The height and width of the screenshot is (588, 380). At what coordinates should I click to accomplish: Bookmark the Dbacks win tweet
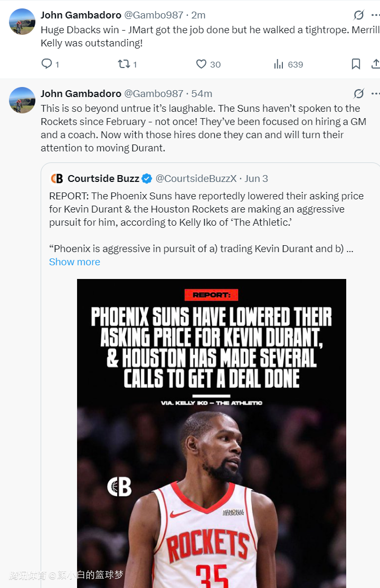pos(356,64)
